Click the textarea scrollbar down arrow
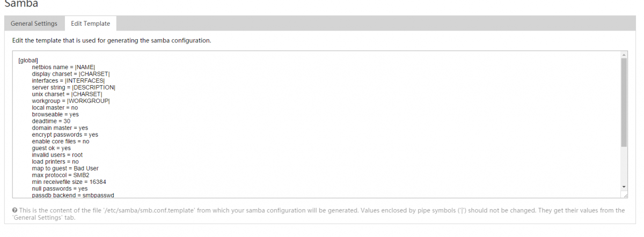Viewport: 644px width, 237px height. pos(624,186)
